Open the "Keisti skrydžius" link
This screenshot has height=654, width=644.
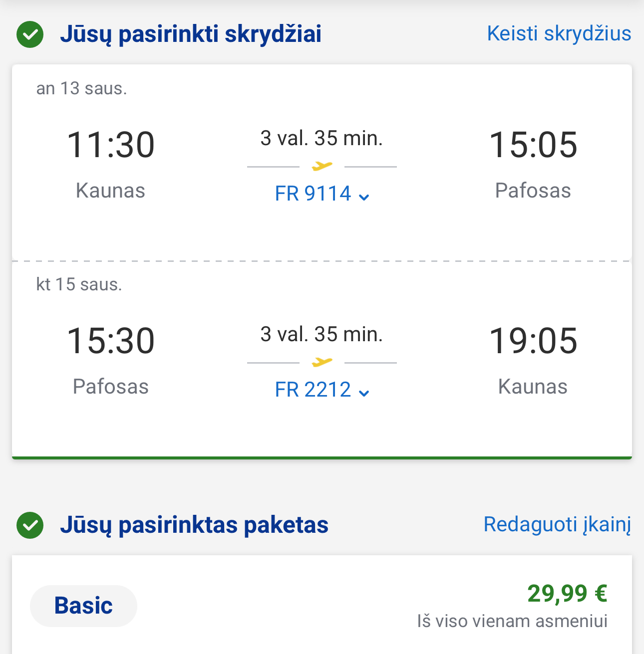[x=559, y=34]
